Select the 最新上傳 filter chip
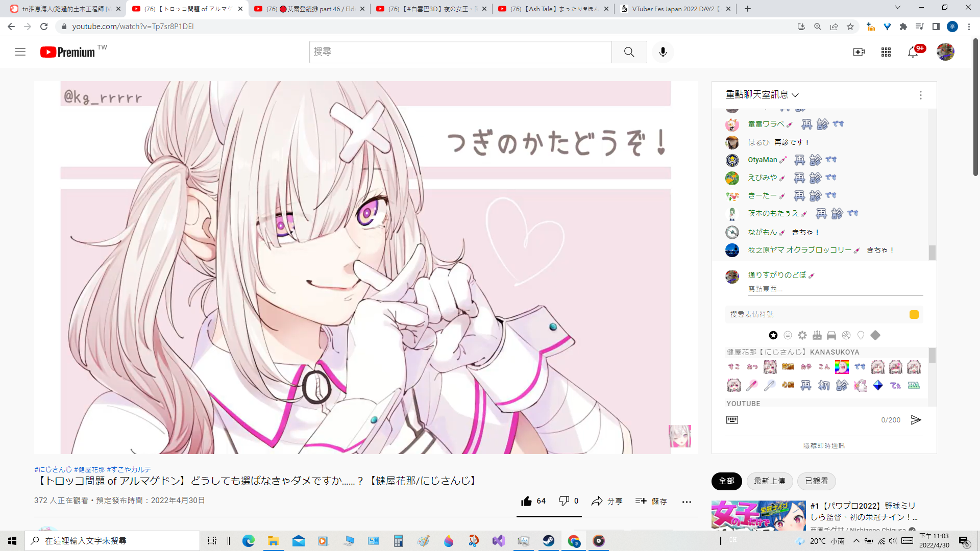The image size is (980, 551). click(769, 481)
